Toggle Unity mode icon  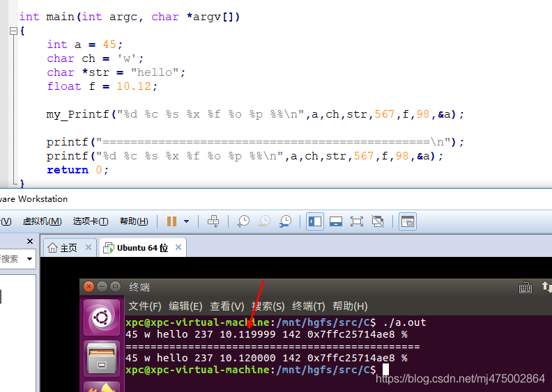tap(378, 221)
